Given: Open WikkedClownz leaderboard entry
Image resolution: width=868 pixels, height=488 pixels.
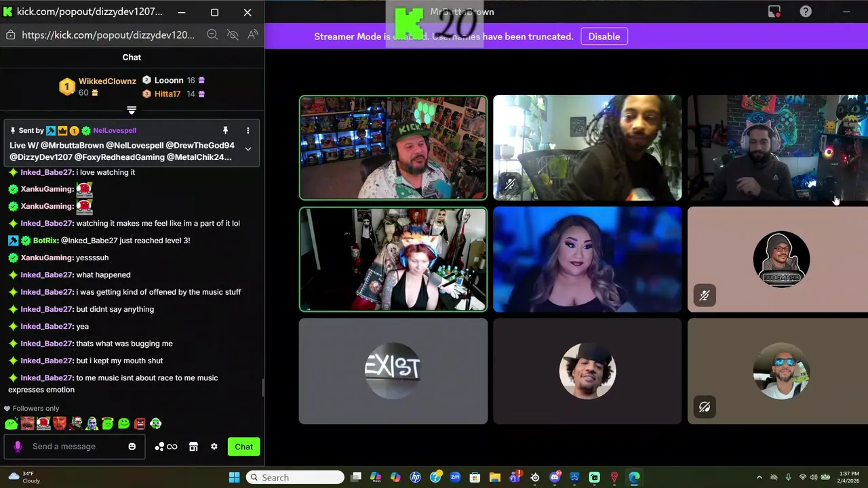Looking at the screenshot, I should tap(99, 87).
